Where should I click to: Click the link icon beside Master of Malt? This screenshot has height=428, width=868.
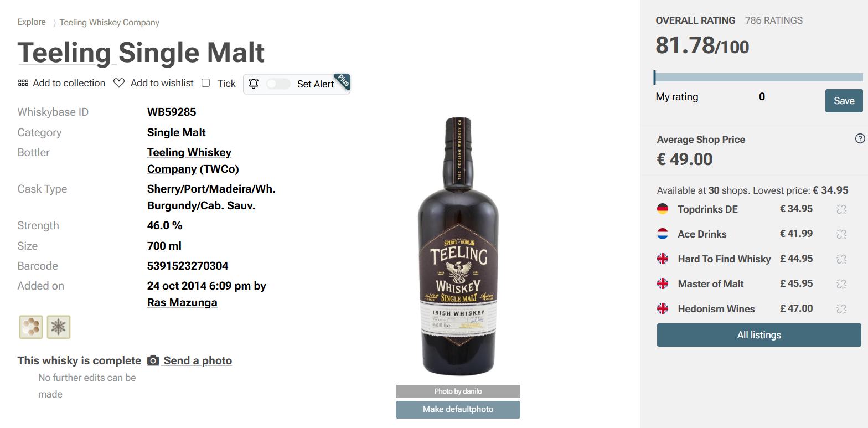click(841, 284)
